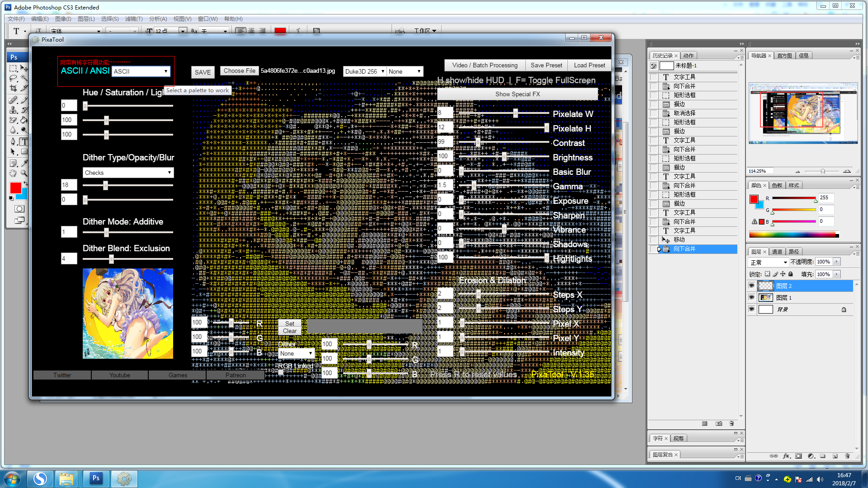Delete layer with Layers panel trash icon

(x=847, y=456)
